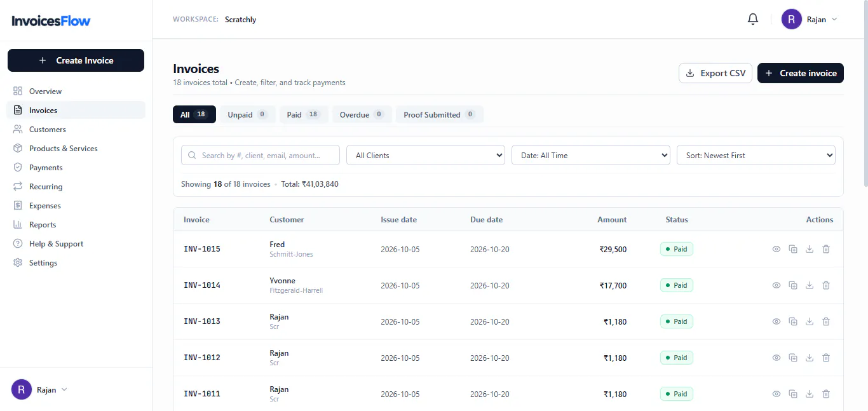Click Create invoice button in page header
The width and height of the screenshot is (868, 411).
click(x=801, y=73)
